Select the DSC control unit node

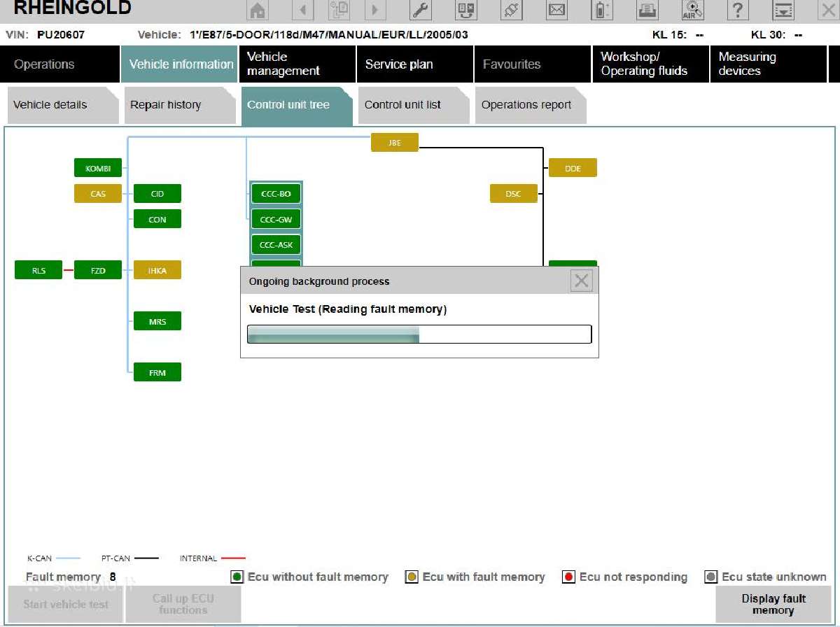point(514,193)
